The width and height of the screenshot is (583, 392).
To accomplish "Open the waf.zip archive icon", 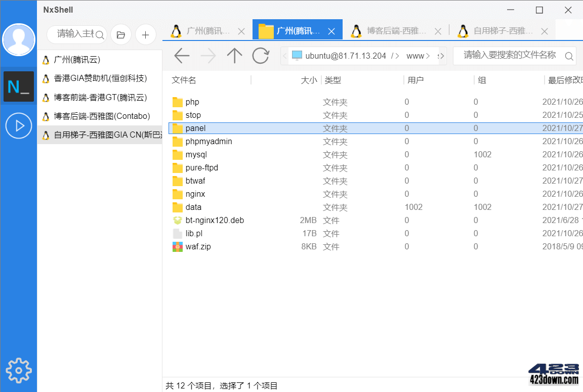I will [178, 246].
